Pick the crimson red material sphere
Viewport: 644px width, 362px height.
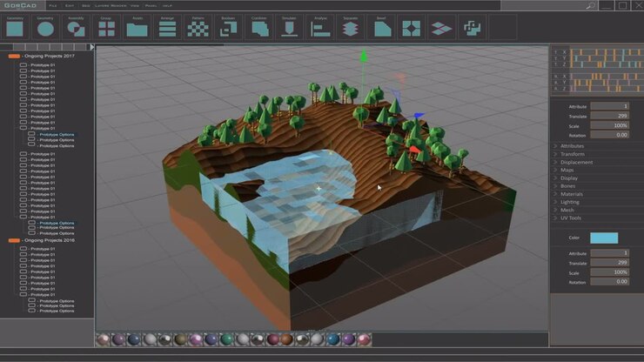tap(272, 340)
